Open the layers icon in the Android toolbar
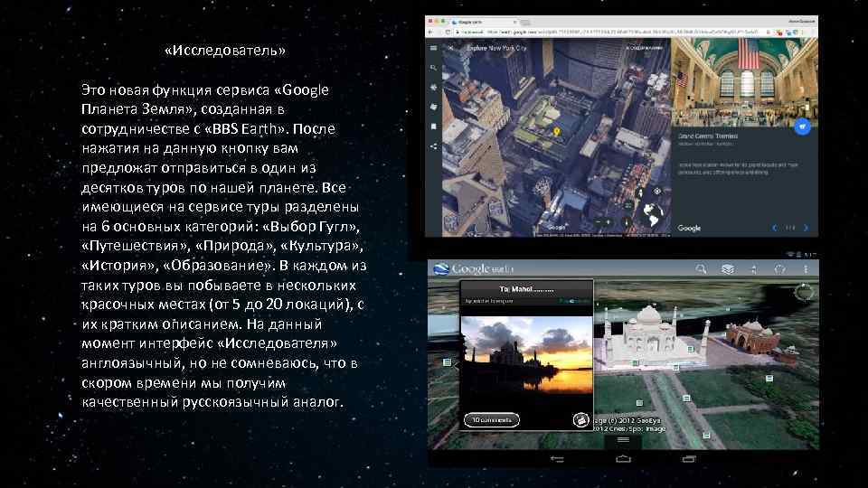868x488 pixels. point(727,269)
